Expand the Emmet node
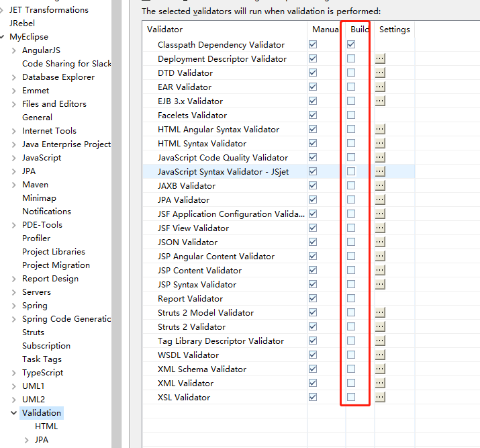 tap(14, 91)
